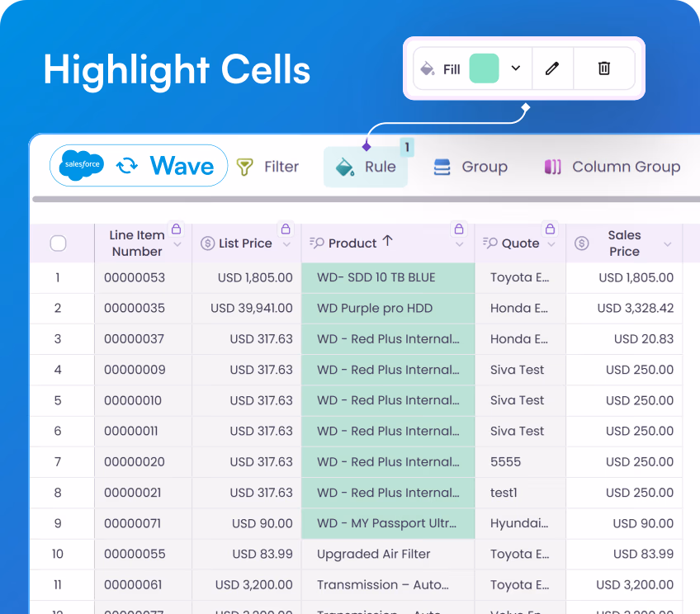Select the mint green Fill color swatch

pyautogui.click(x=484, y=68)
